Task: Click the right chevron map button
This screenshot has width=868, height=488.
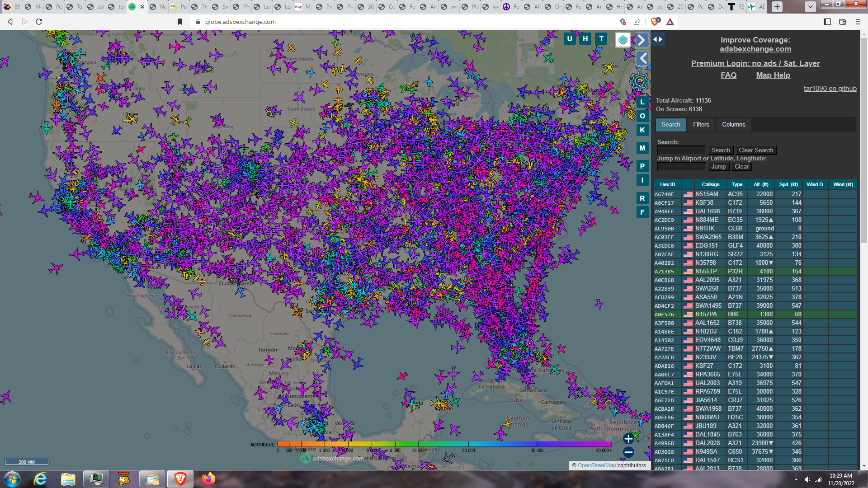Action: click(x=642, y=40)
